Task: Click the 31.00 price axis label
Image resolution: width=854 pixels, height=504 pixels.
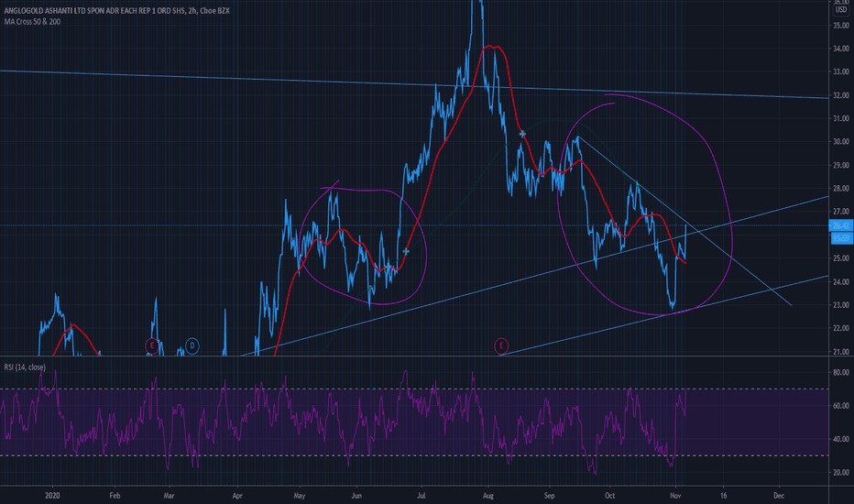Action: click(x=841, y=118)
